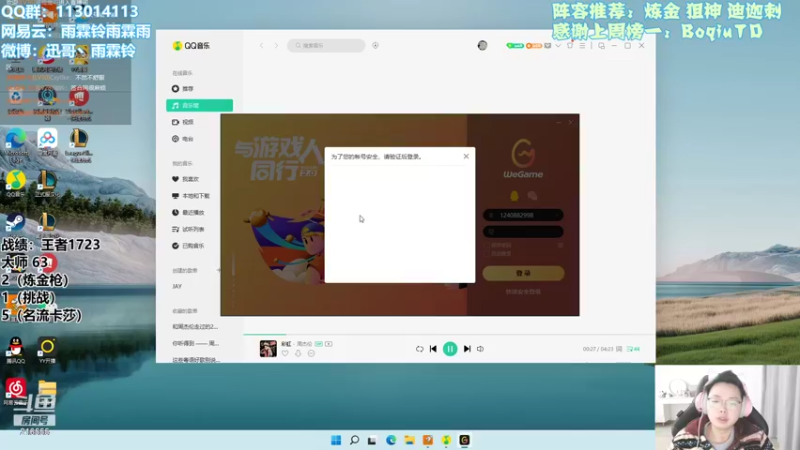The height and width of the screenshot is (450, 800).
Task: Focus the QQ Music search box
Action: (326, 45)
